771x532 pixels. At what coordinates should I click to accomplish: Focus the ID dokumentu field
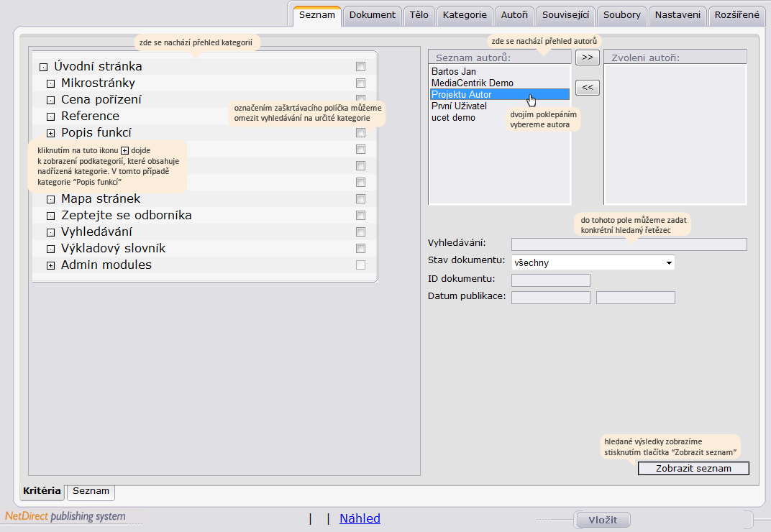click(x=551, y=280)
